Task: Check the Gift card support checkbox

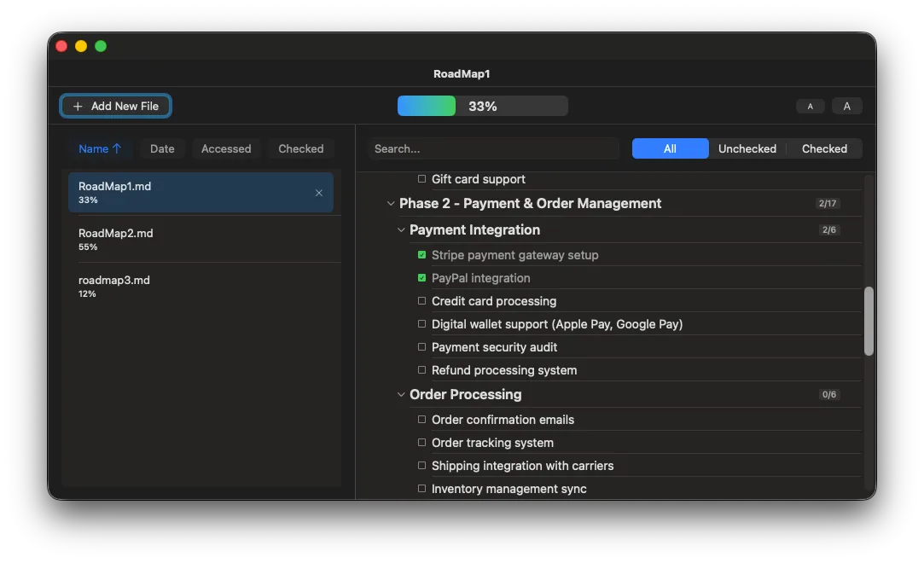Action: pos(422,179)
